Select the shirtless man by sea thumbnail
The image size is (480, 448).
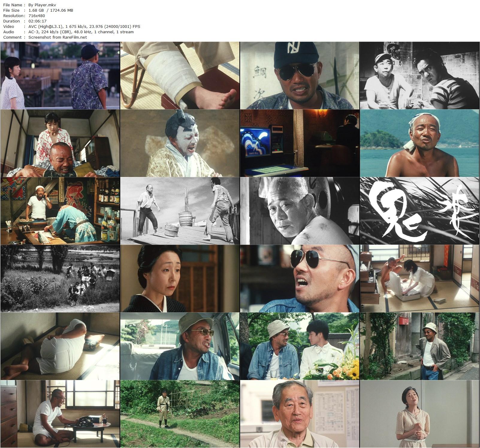click(x=419, y=144)
